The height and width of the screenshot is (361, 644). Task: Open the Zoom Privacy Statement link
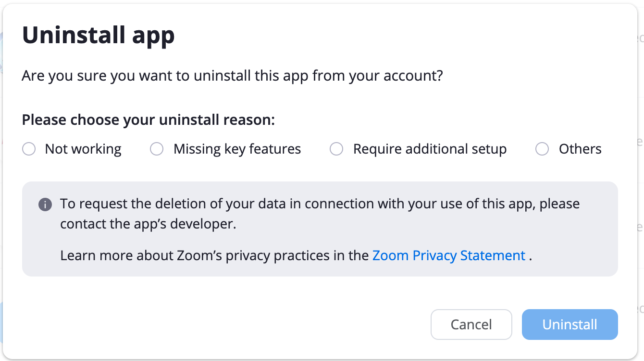[448, 255]
